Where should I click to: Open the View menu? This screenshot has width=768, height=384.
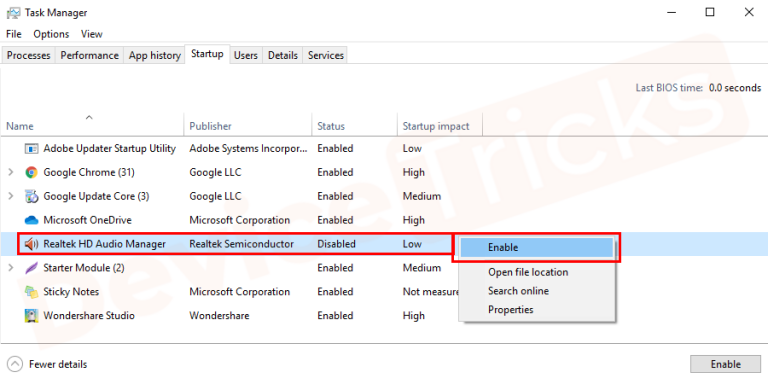[x=92, y=34]
